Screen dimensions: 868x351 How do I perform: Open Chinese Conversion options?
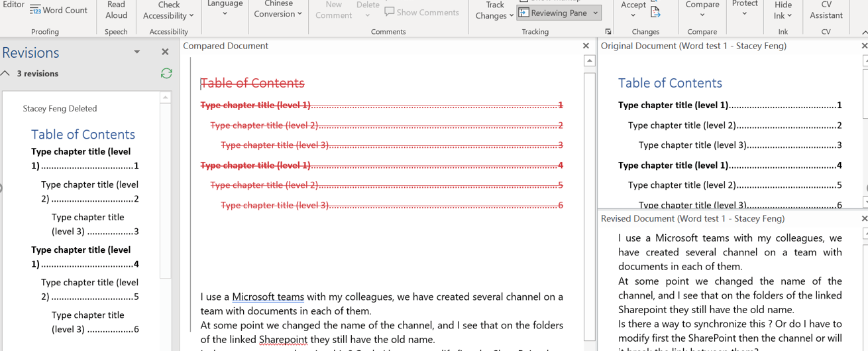(278, 9)
